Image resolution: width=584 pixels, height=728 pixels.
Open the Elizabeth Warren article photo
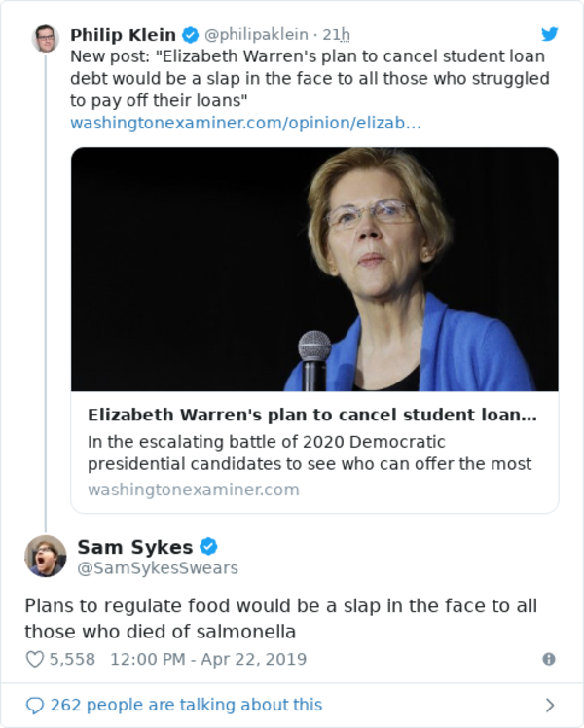tap(314, 269)
